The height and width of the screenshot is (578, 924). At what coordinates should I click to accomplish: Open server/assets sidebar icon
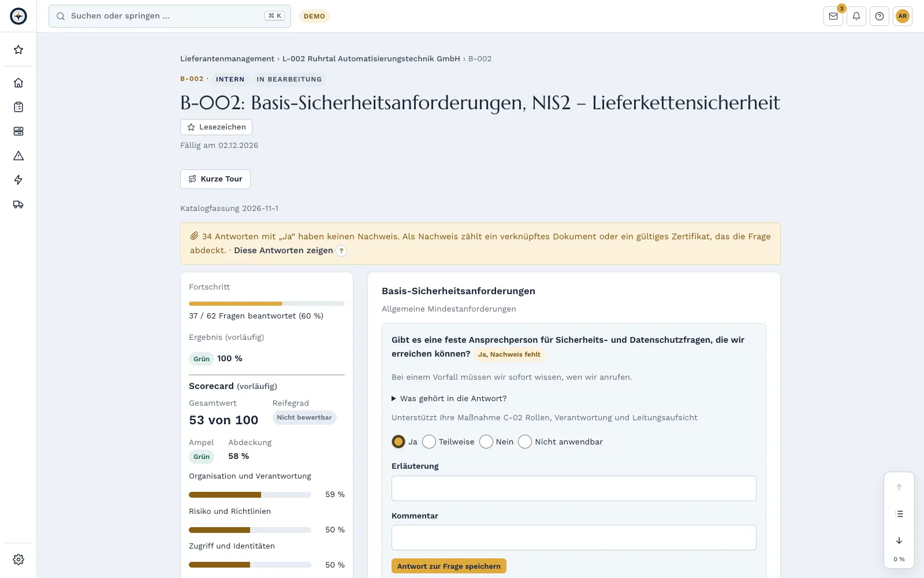pyautogui.click(x=18, y=131)
